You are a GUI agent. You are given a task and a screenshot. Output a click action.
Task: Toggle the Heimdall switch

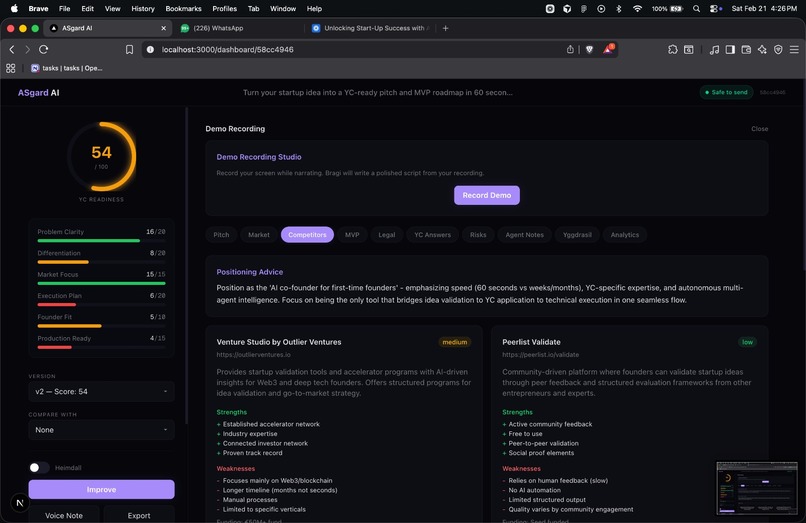click(x=39, y=467)
